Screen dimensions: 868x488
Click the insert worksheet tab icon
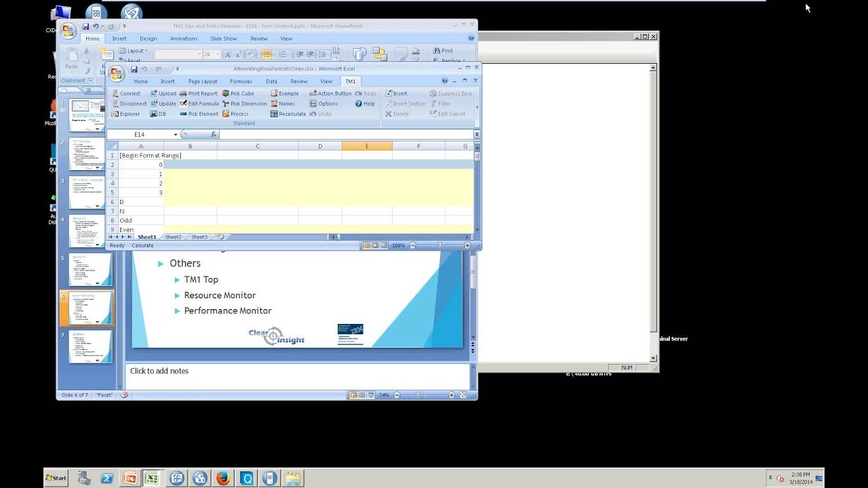220,237
